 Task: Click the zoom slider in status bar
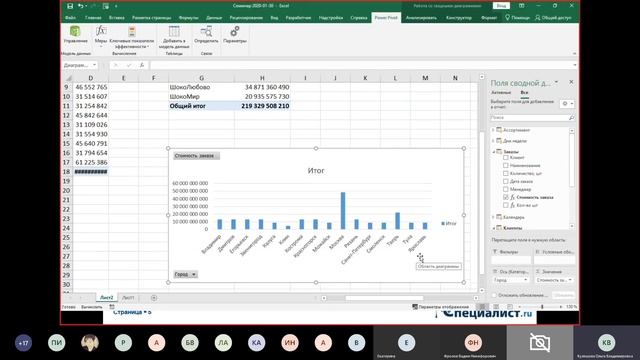[542, 307]
